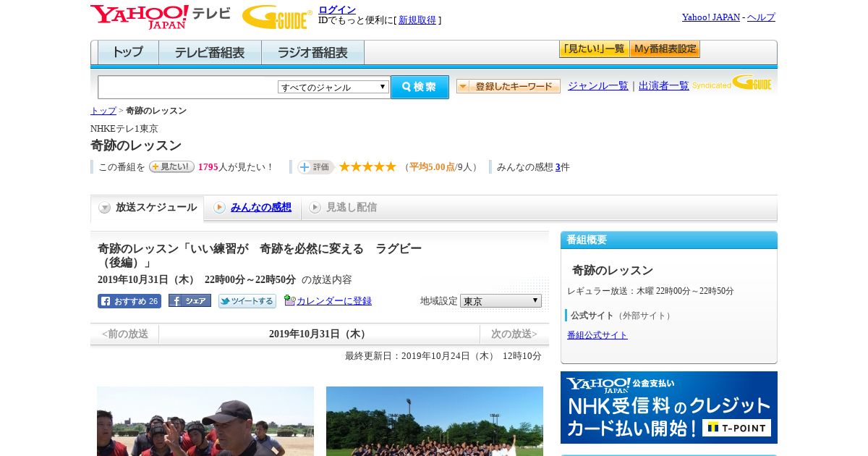Screen dimensions: 868x456
Task: Click the カレンダーに登録 link
Action: (334, 301)
